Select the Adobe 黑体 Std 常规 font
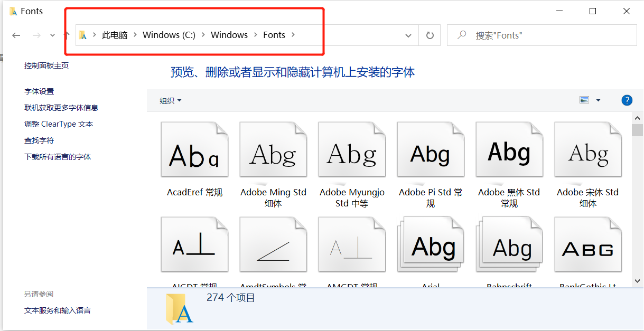Viewport: 644px width, 331px height. tap(509, 149)
